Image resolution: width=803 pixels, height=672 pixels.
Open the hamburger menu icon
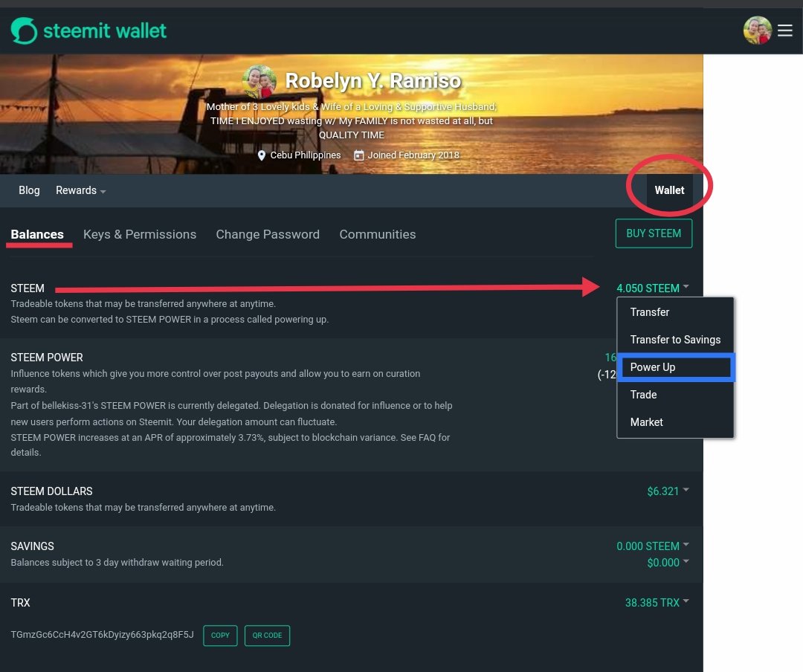click(784, 30)
